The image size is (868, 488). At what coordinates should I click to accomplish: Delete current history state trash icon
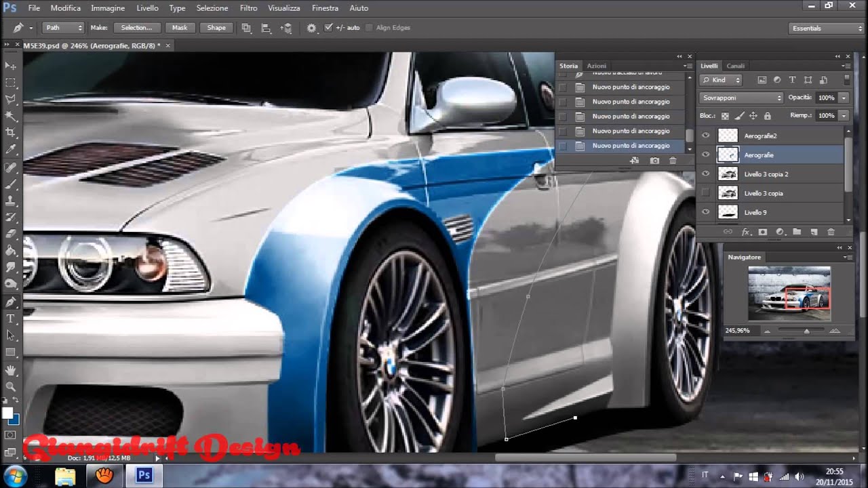[x=673, y=161]
